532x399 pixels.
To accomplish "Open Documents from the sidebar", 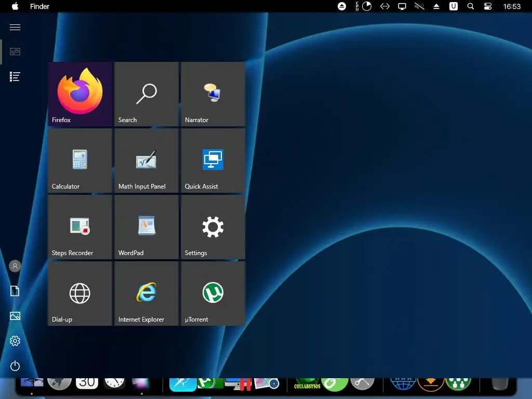I will click(x=15, y=291).
